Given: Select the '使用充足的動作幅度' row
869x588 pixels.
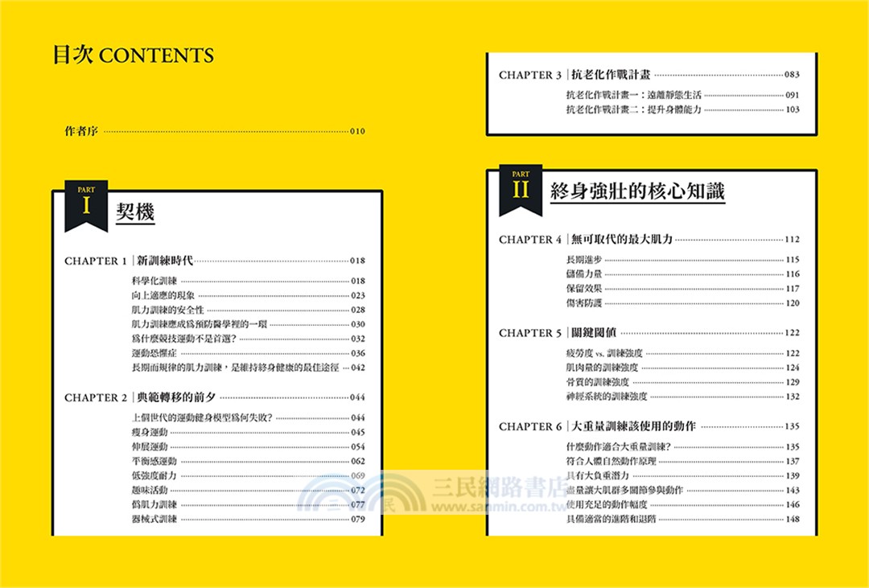Looking at the screenshot, I should (x=683, y=504).
